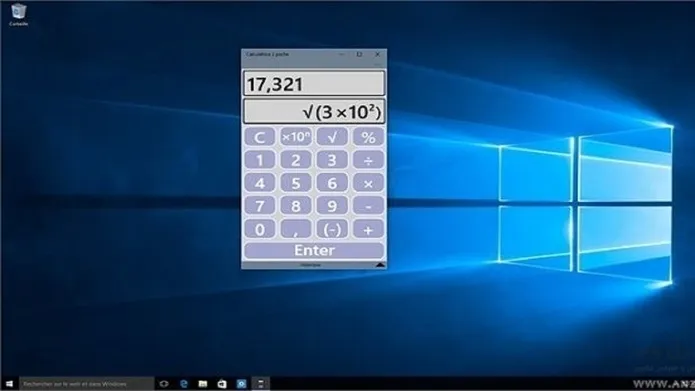Image resolution: width=695 pixels, height=391 pixels.
Task: Click the multiplication operator key
Action: coord(368,183)
